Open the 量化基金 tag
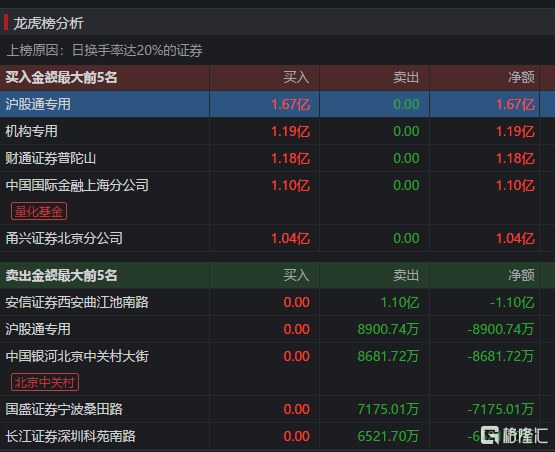Image resolution: width=555 pixels, height=452 pixels. point(39,211)
